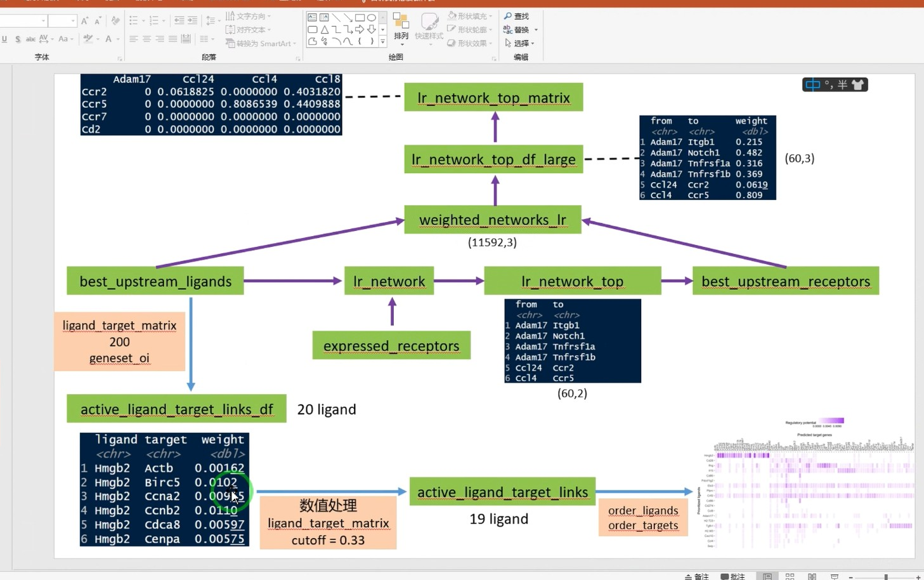
Task: Apply distributed text alignment
Action: click(186, 39)
